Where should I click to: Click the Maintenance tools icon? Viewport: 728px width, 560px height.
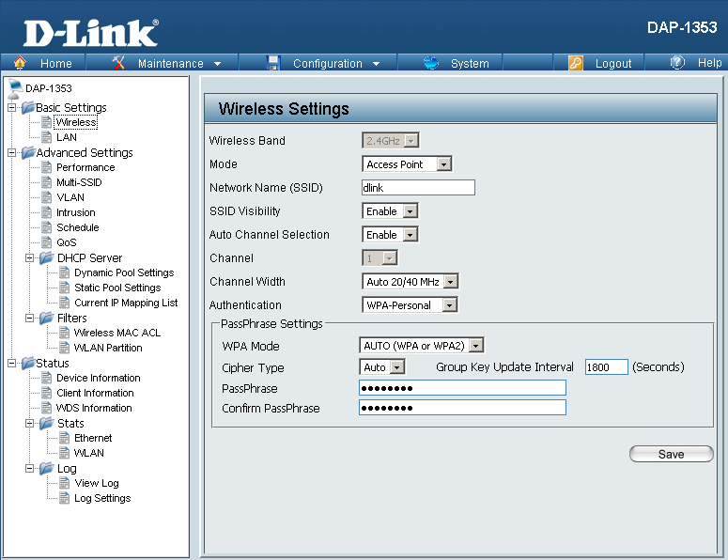coord(119,63)
